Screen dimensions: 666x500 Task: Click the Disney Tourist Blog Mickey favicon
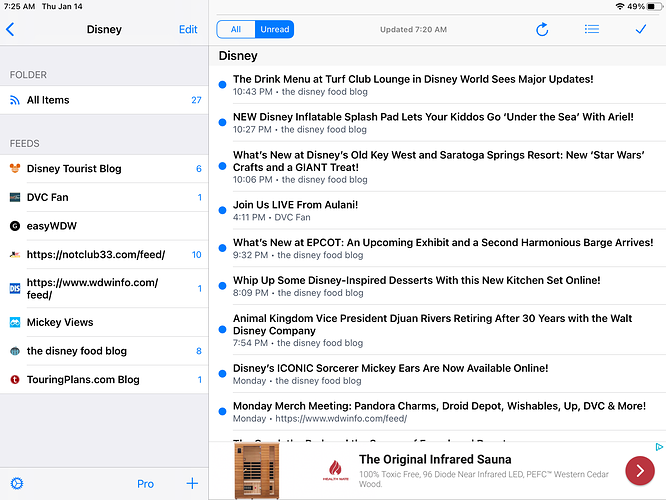[x=15, y=169]
